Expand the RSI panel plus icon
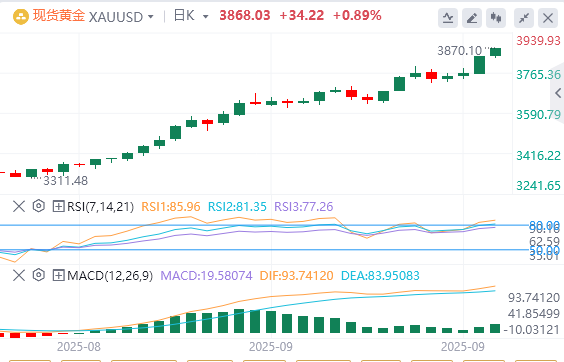 (58, 207)
